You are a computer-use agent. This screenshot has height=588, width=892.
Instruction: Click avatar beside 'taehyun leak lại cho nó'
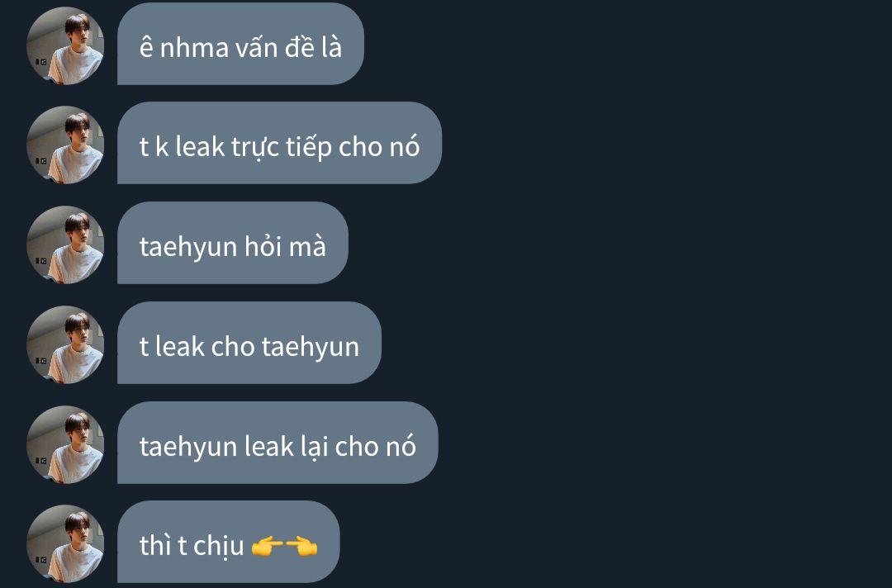(x=65, y=444)
